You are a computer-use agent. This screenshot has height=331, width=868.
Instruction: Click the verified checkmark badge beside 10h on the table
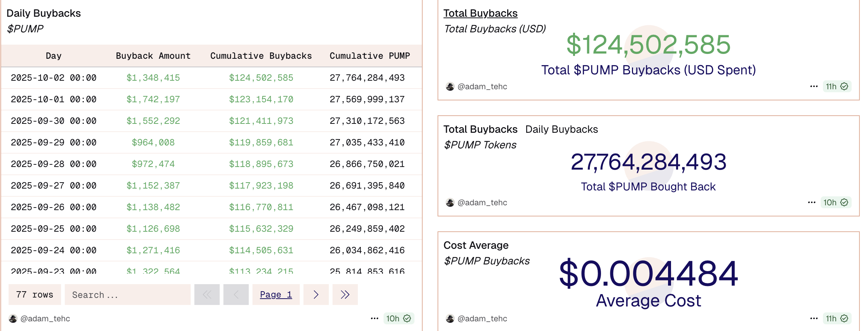pos(407,319)
